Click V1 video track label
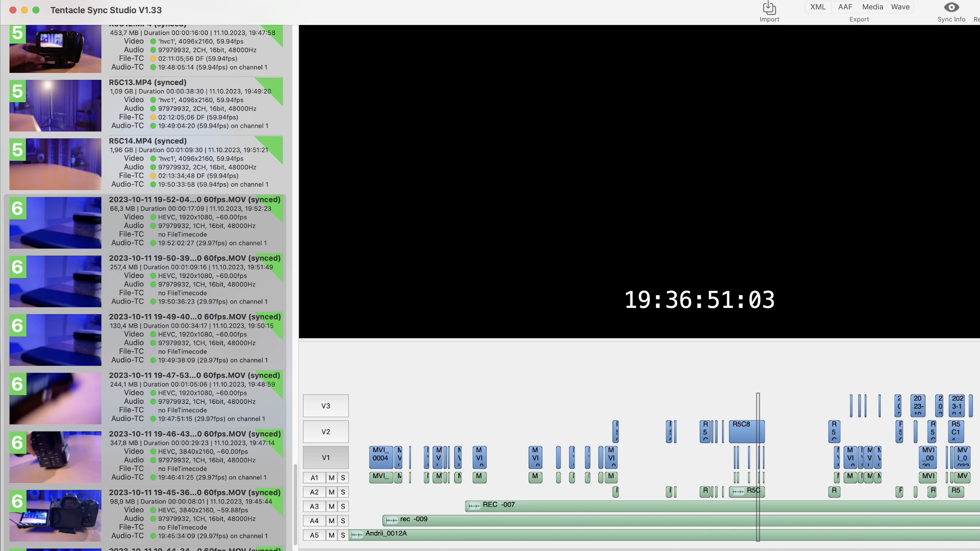The height and width of the screenshot is (551, 980). [x=326, y=457]
